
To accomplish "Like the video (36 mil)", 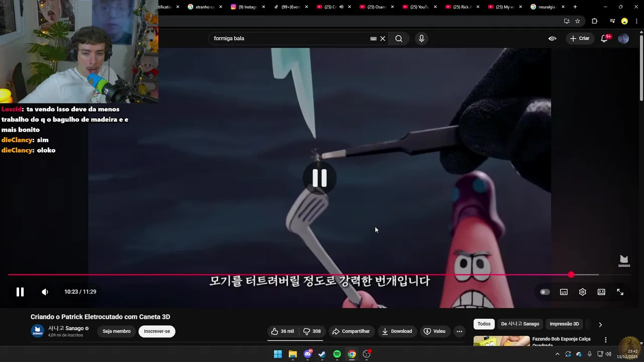I will click(x=282, y=331).
